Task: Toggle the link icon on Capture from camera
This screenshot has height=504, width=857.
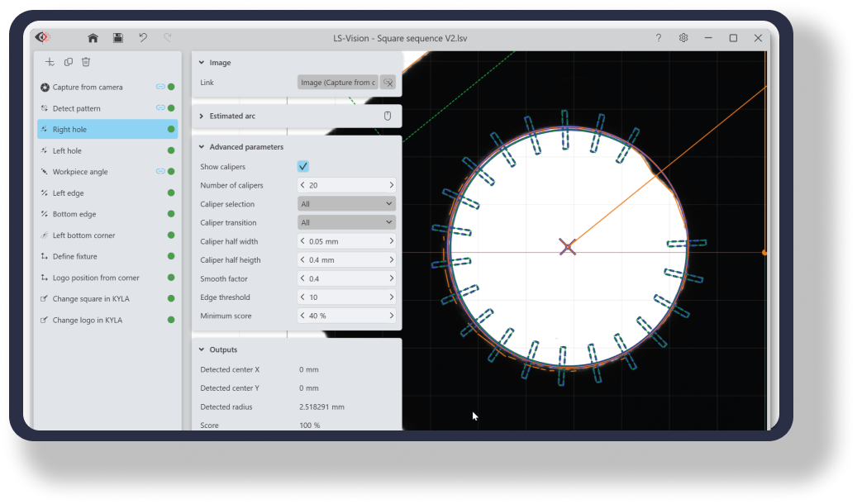Action: point(159,87)
